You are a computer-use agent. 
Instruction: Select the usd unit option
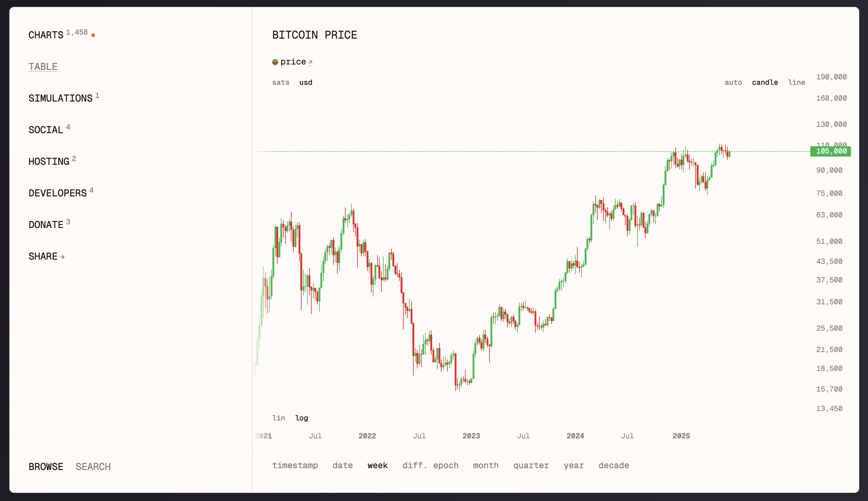(x=306, y=82)
